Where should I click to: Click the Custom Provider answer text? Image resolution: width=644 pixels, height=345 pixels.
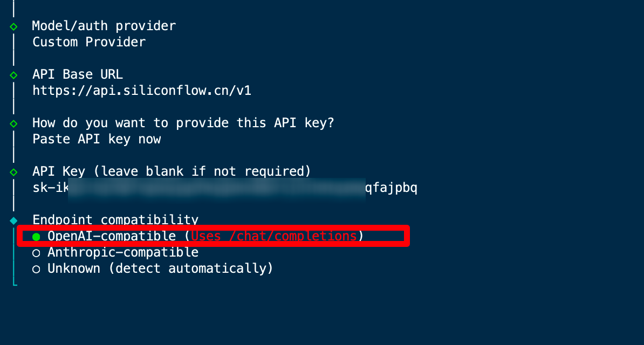coord(89,42)
